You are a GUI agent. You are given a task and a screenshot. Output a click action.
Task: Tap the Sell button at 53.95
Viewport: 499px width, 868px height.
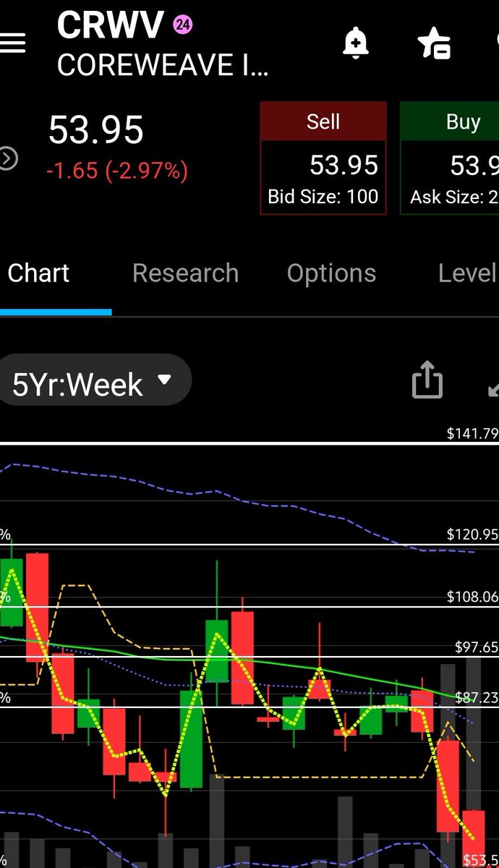[323, 158]
